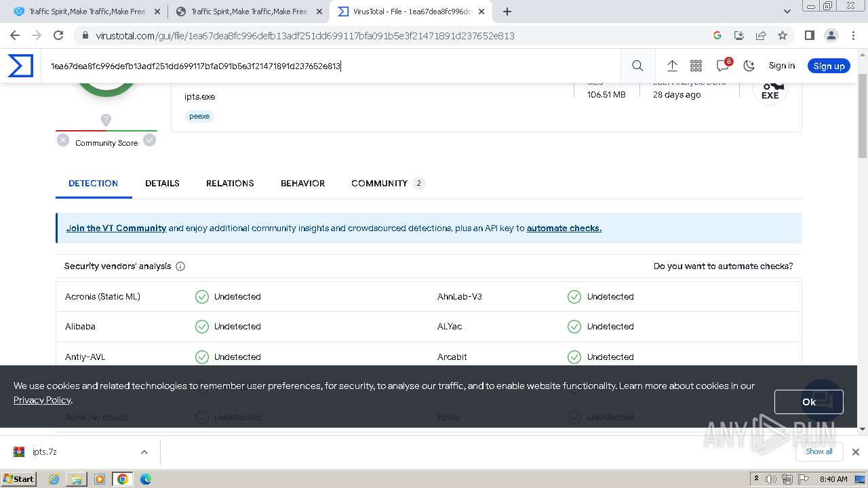Screen dimensions: 868x488
Task: Expand the tab search chevron
Action: (x=787, y=12)
